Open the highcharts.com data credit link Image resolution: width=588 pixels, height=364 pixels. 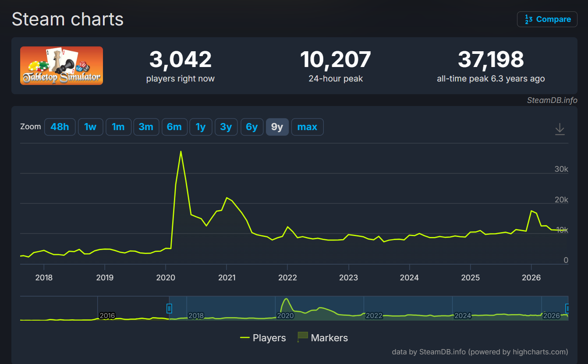click(x=480, y=352)
